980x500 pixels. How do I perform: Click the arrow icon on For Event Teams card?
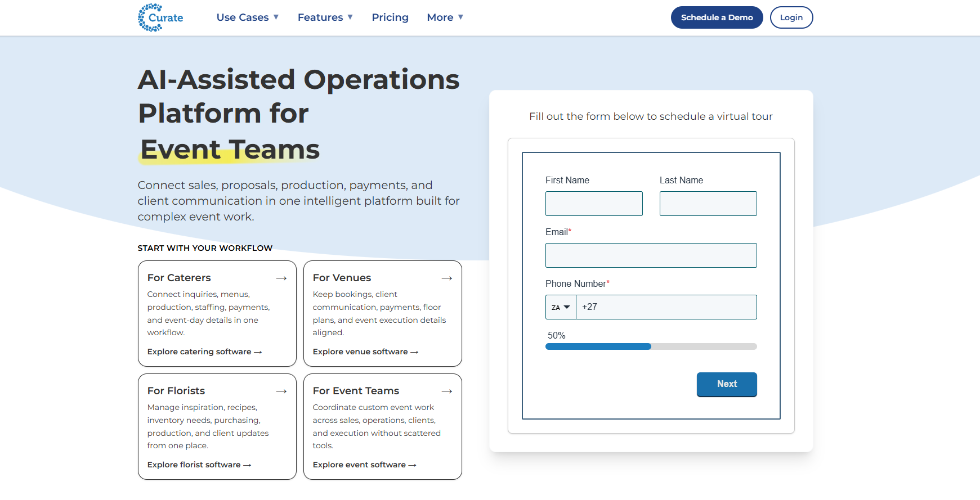point(447,391)
